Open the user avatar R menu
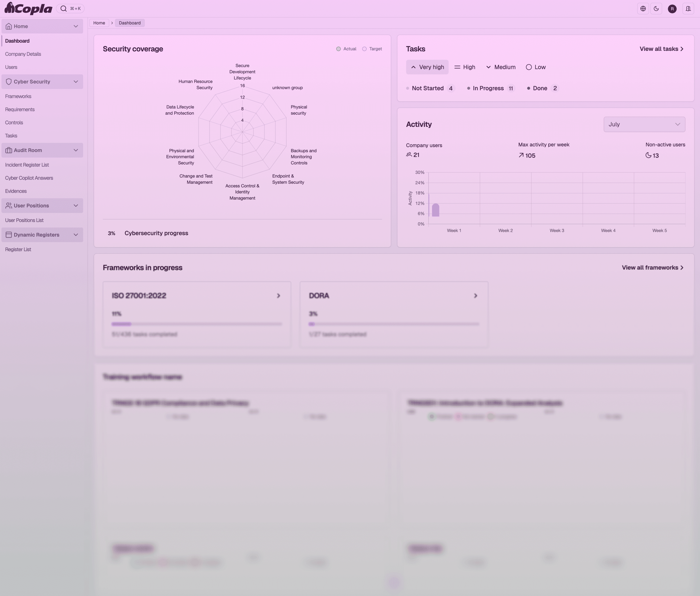The image size is (700, 596). 672,9
